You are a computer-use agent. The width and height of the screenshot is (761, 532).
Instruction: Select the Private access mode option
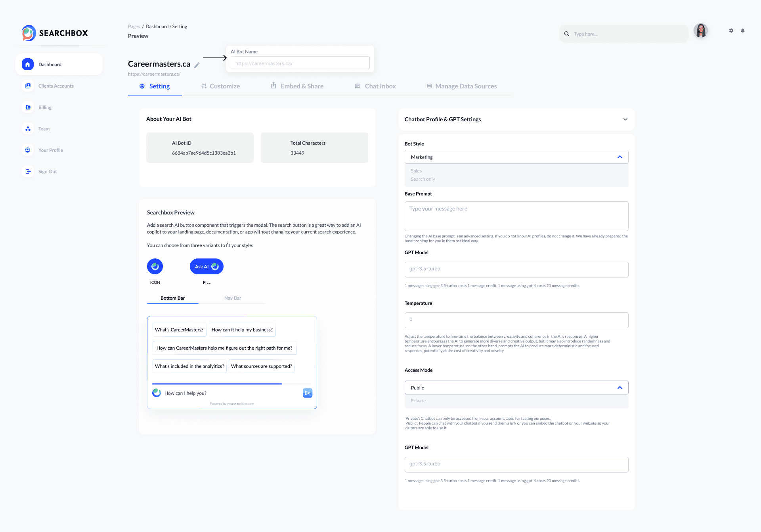418,401
